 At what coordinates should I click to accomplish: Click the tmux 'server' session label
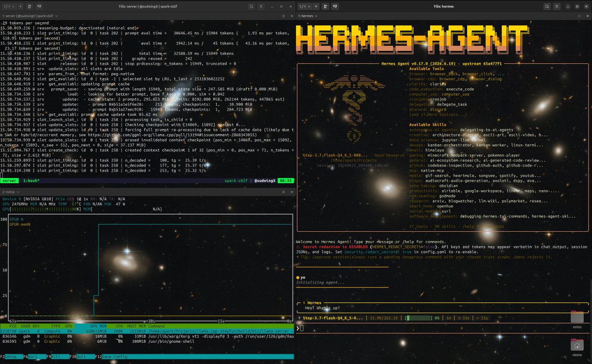click(9, 180)
